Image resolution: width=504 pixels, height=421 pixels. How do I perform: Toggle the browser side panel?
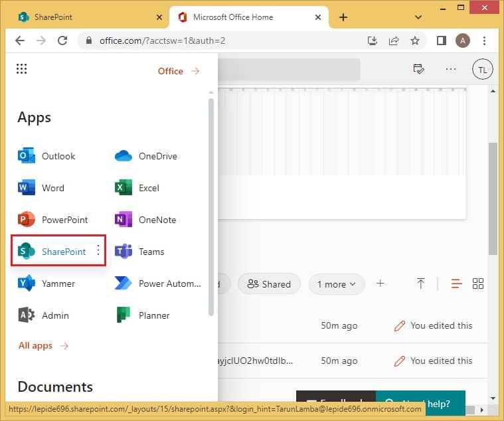coord(442,41)
